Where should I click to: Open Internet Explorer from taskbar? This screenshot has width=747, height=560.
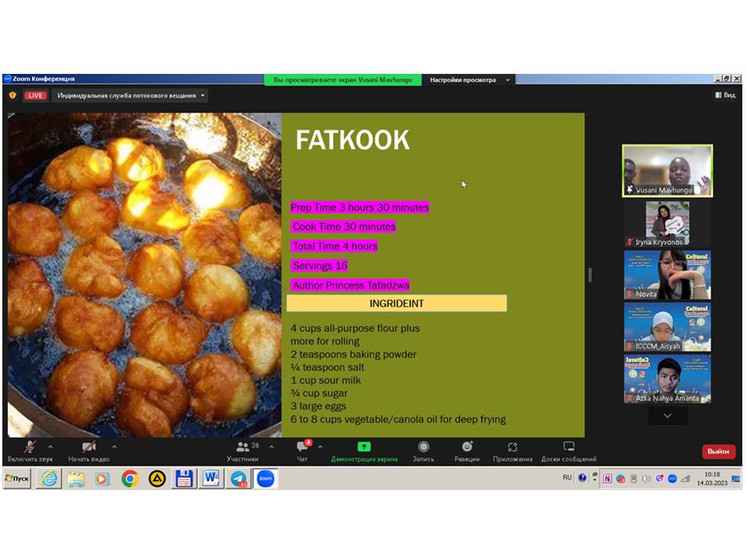[x=49, y=478]
